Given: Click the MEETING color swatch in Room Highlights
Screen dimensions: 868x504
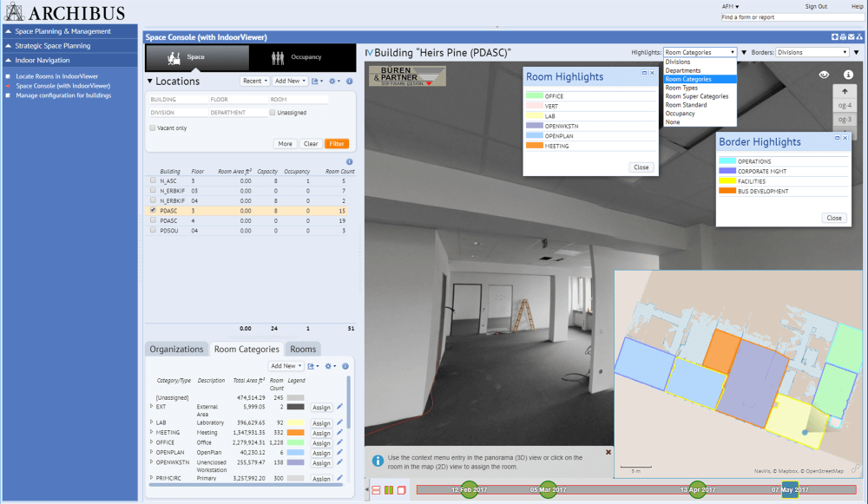Looking at the screenshot, I should (x=533, y=146).
